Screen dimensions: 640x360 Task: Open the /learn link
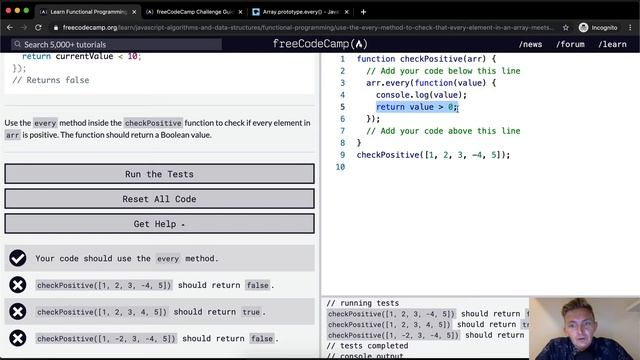pyautogui.click(x=612, y=44)
